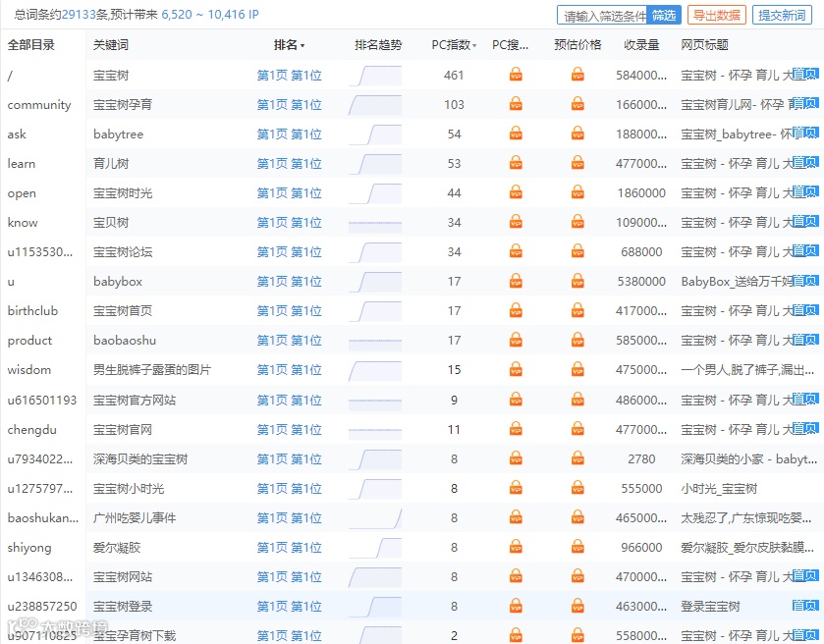
Task: Click 排名趋势 column header
Action: click(378, 45)
